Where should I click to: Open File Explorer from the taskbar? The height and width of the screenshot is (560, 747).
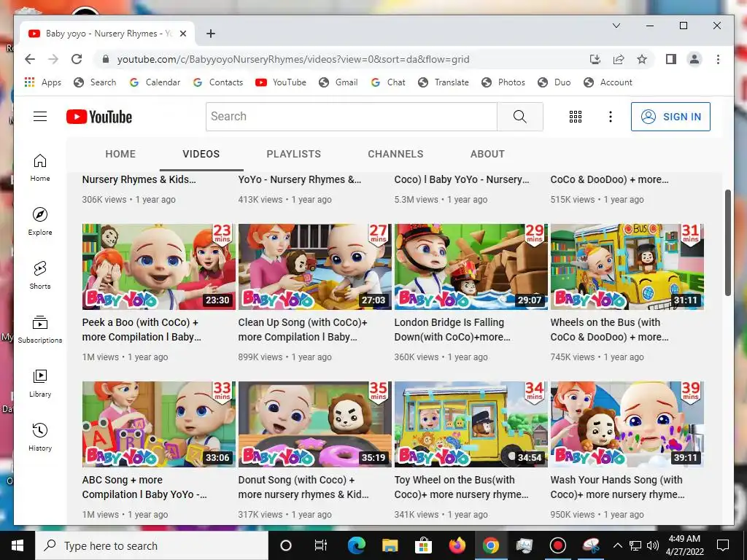390,545
